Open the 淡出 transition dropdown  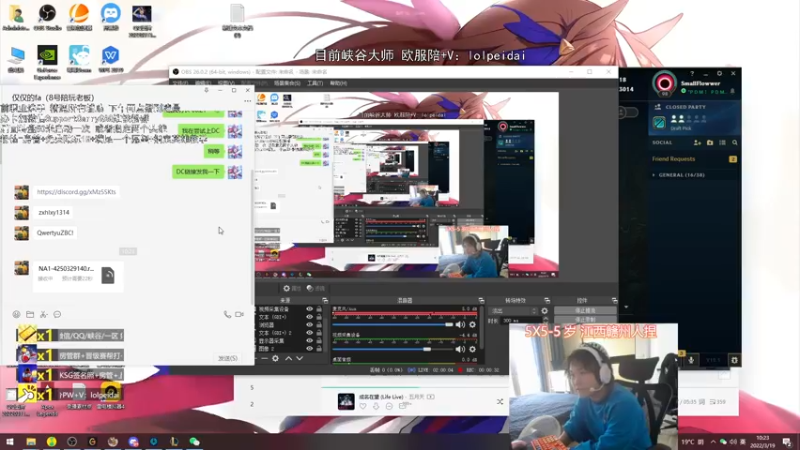(x=513, y=311)
